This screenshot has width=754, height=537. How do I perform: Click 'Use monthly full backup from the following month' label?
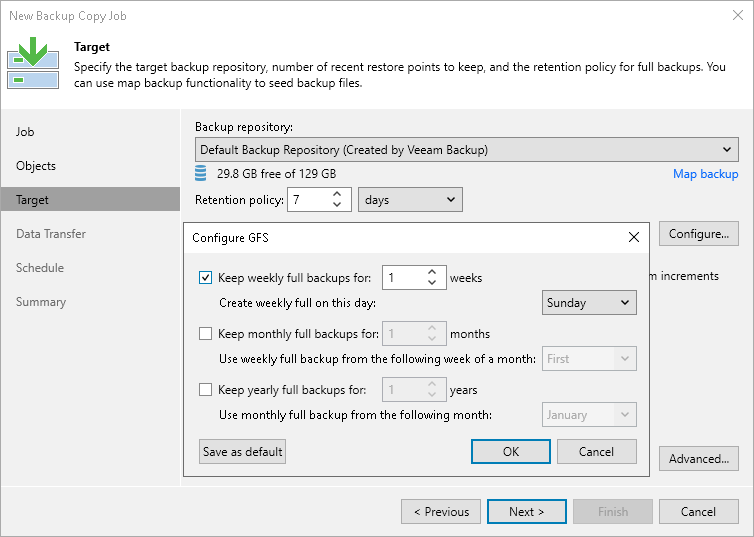coord(355,415)
